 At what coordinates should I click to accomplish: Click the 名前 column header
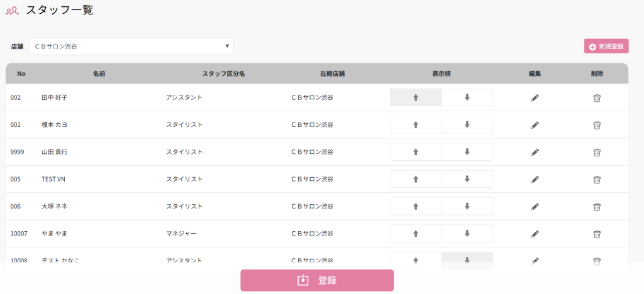pyautogui.click(x=99, y=73)
